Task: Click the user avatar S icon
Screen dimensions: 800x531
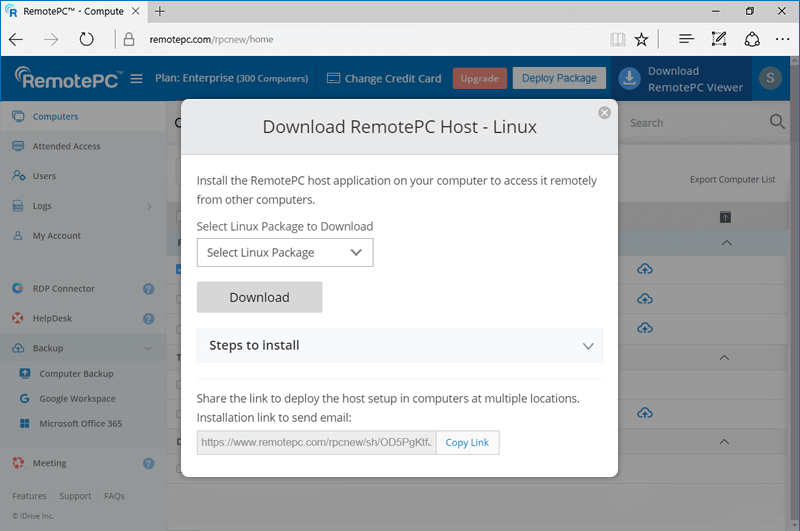Action: (x=769, y=79)
